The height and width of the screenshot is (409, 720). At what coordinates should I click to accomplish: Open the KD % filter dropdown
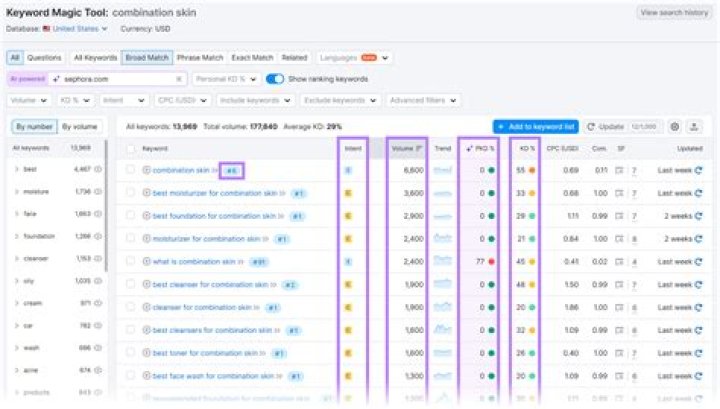76,100
